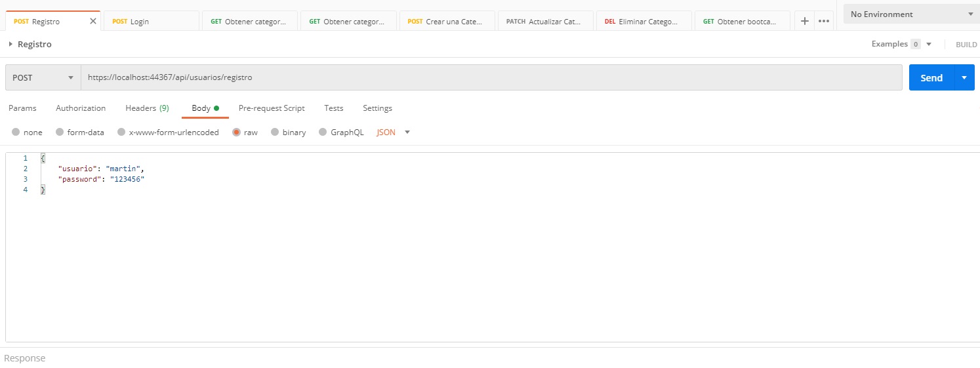Open the JSON format dropdown
Viewport: 980px width, 368px height.
393,132
